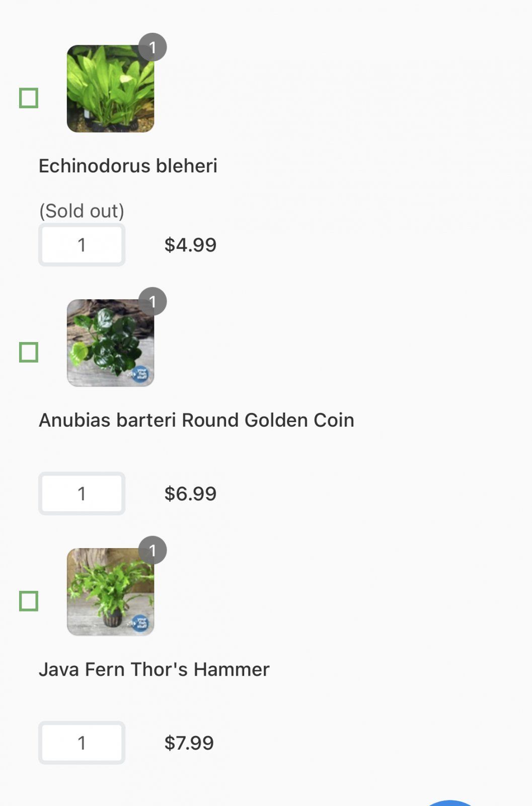This screenshot has height=806, width=532.
Task: Tap the blue round button at the bottom
Action: pos(449,803)
